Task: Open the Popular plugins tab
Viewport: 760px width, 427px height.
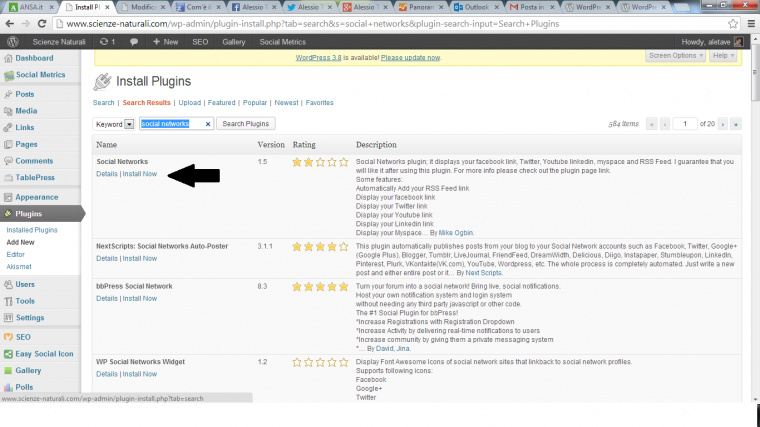Action: point(255,103)
